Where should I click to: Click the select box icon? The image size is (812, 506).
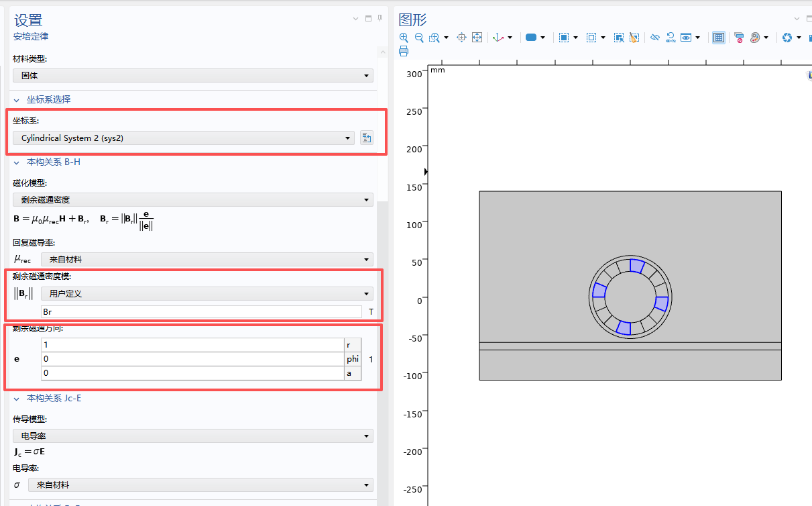[564, 38]
